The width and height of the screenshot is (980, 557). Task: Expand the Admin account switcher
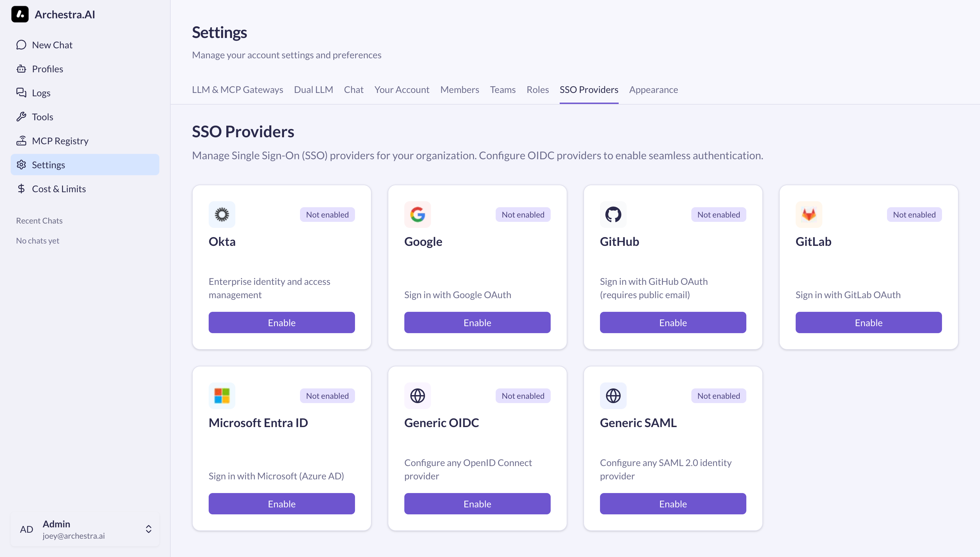pyautogui.click(x=148, y=529)
